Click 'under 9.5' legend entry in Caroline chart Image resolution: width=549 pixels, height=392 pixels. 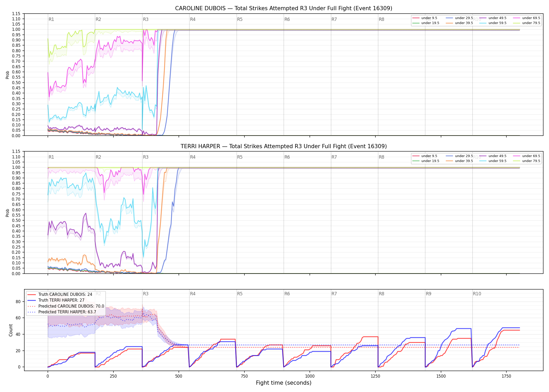point(425,18)
